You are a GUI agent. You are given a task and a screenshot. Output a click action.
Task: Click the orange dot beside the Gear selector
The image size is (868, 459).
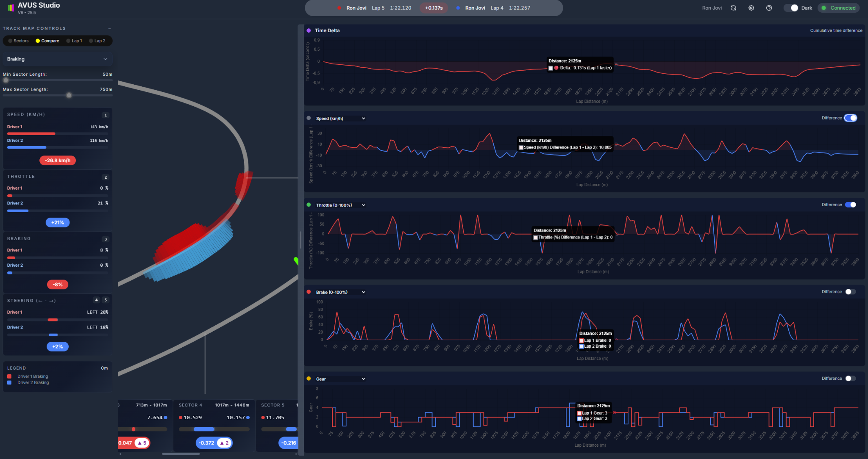[x=309, y=379]
